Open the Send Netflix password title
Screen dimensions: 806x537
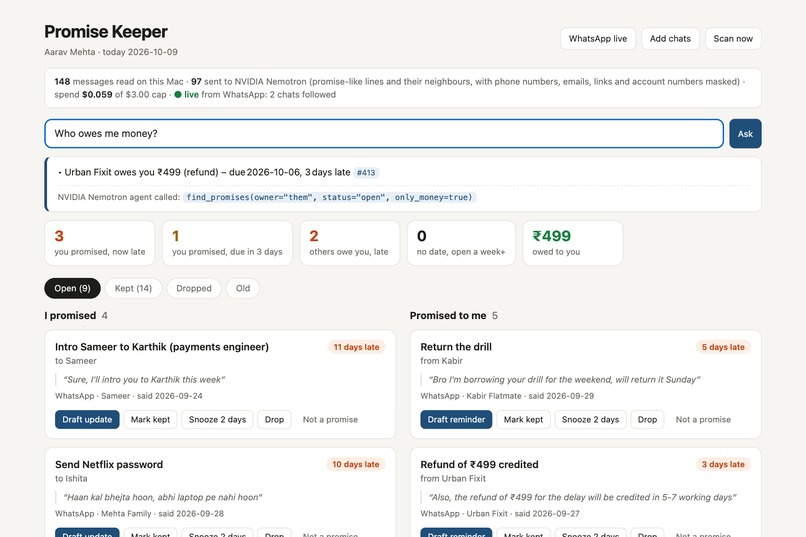tap(109, 465)
